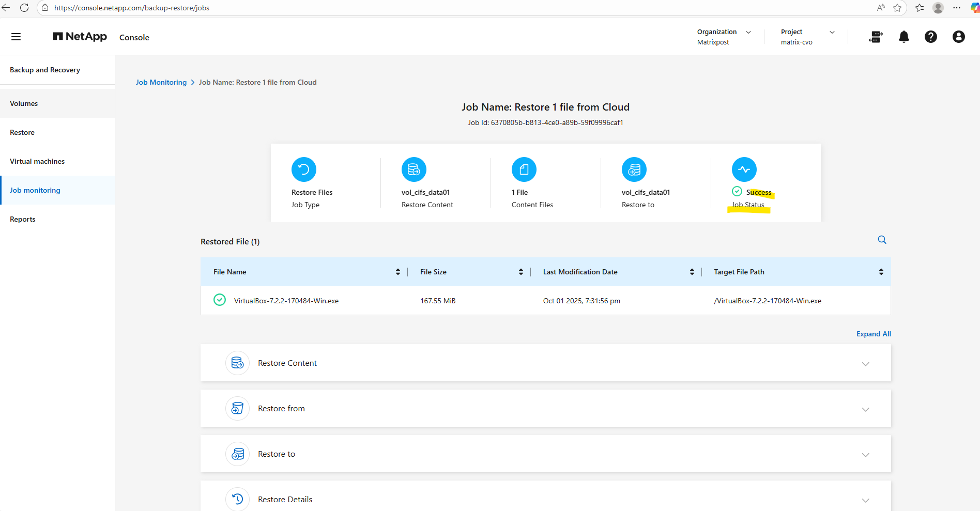Go to Volumes in sidebar
Viewport: 980px width, 511px height.
(x=24, y=103)
